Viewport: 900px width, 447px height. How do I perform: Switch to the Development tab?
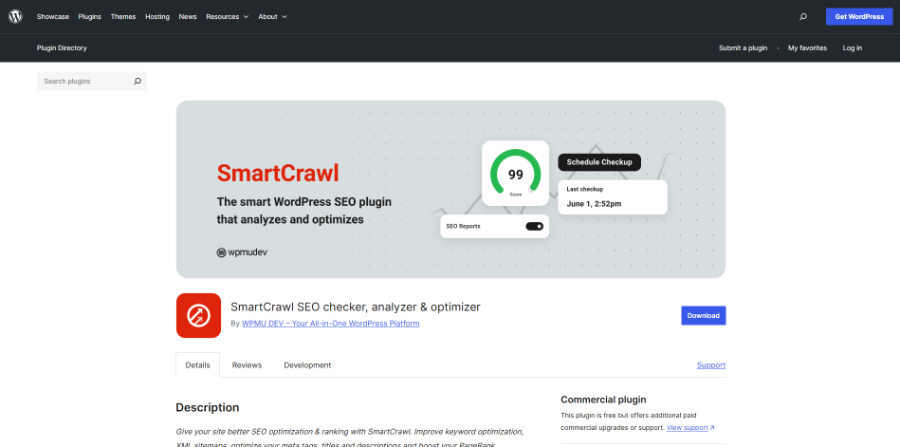[308, 365]
